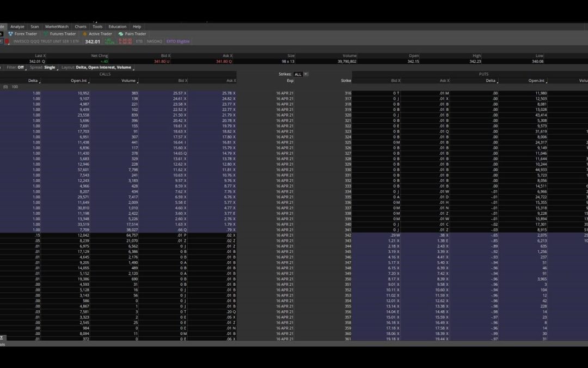Click the collapse arrow icon at bottom left
The height and width of the screenshot is (368, 588).
2,338
